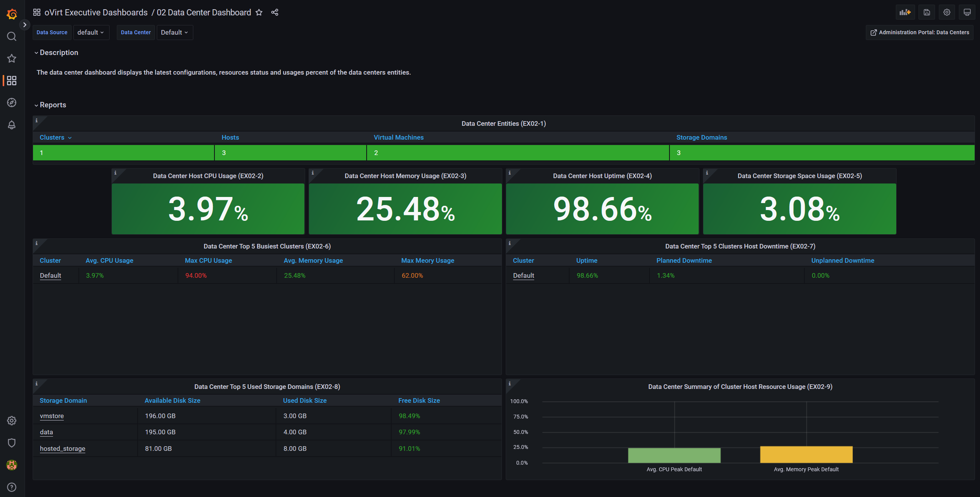Open Storage Space Usage panel title menu
The height and width of the screenshot is (497, 980).
(x=800, y=176)
